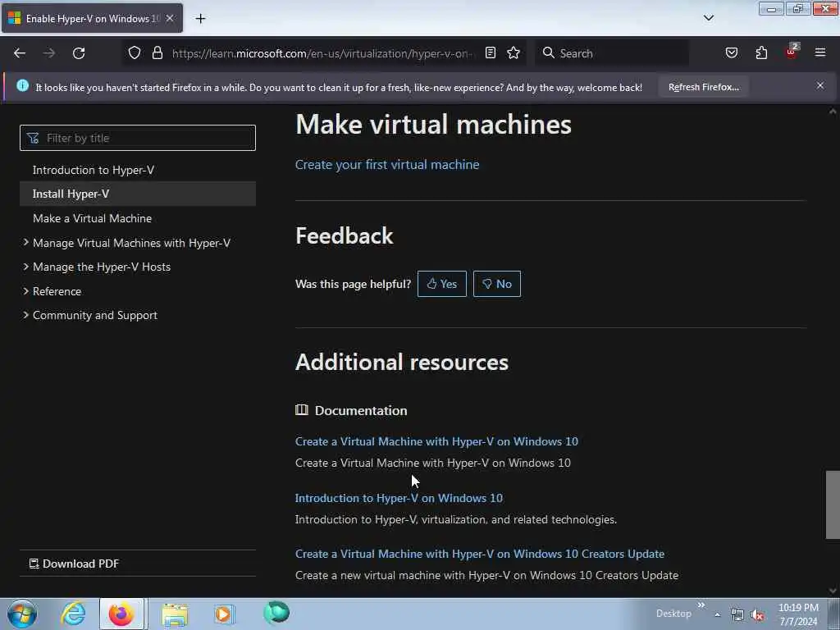Reload the current page
The height and width of the screenshot is (630, 840).
coord(79,53)
